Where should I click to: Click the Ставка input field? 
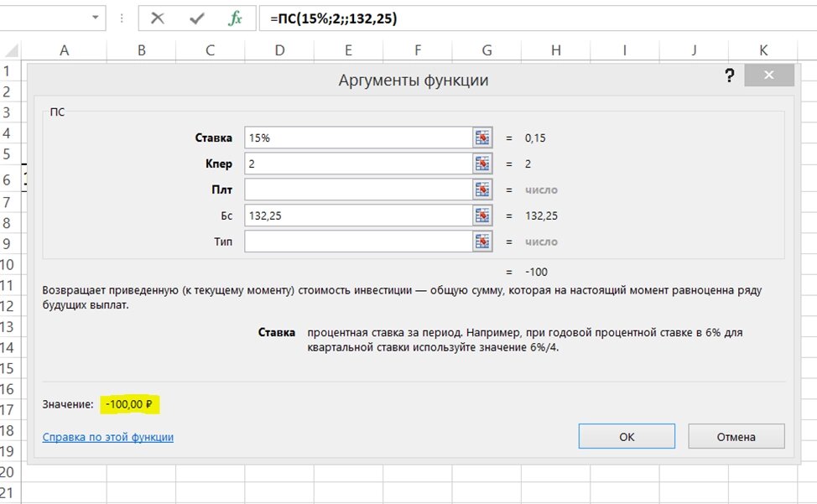[358, 138]
